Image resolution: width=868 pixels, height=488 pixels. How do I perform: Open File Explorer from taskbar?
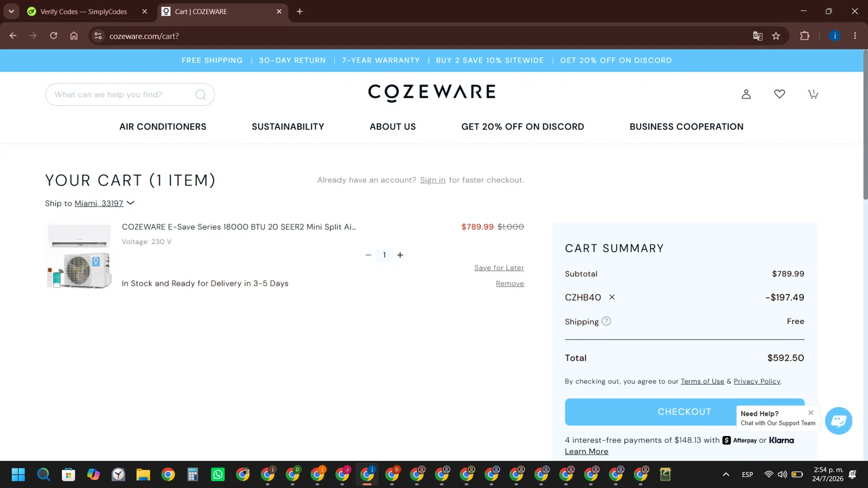click(143, 475)
